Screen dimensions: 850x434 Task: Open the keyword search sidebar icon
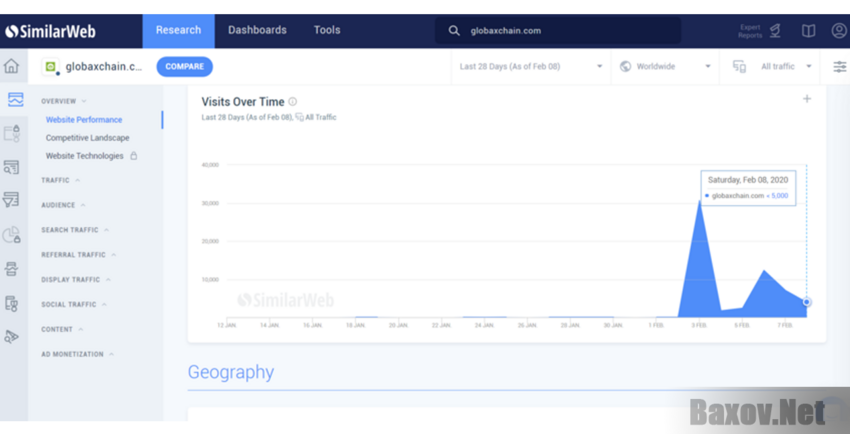(11, 167)
